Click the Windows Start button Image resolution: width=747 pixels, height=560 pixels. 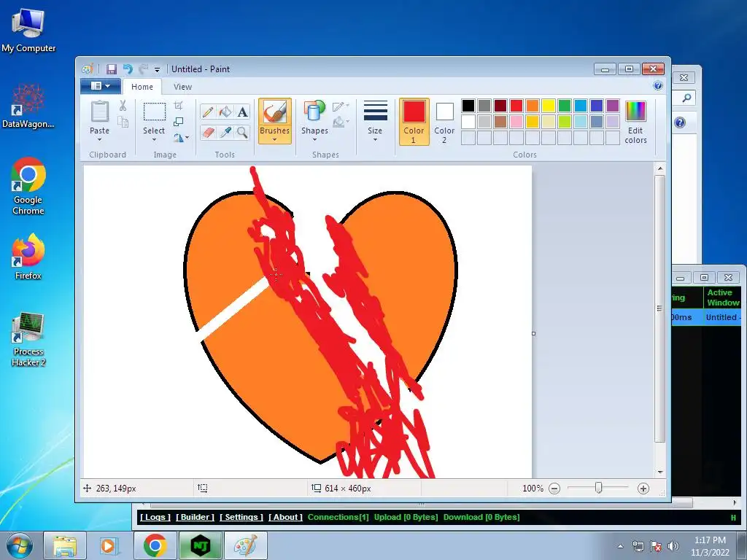point(19,545)
